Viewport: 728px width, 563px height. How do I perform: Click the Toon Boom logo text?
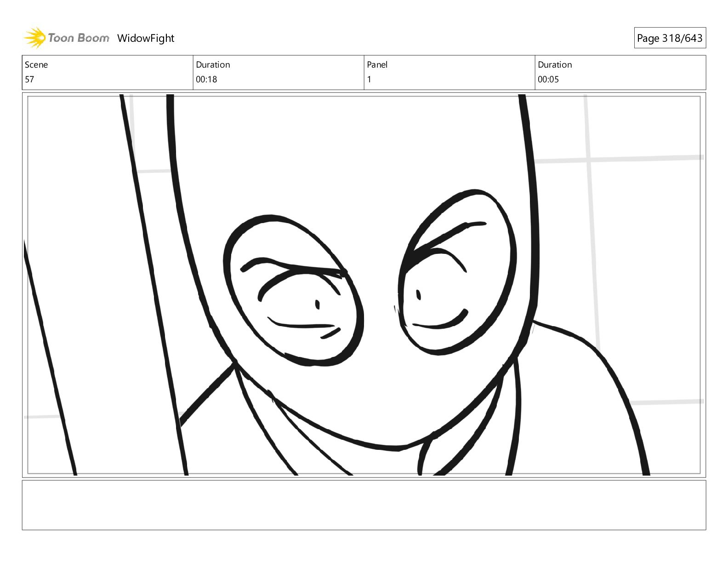(x=78, y=38)
